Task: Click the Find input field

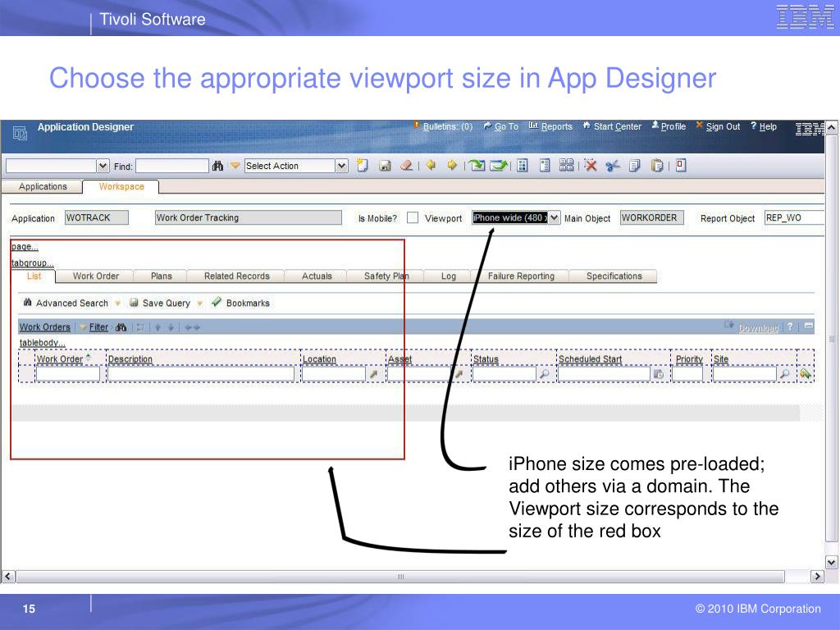Action: tap(172, 166)
